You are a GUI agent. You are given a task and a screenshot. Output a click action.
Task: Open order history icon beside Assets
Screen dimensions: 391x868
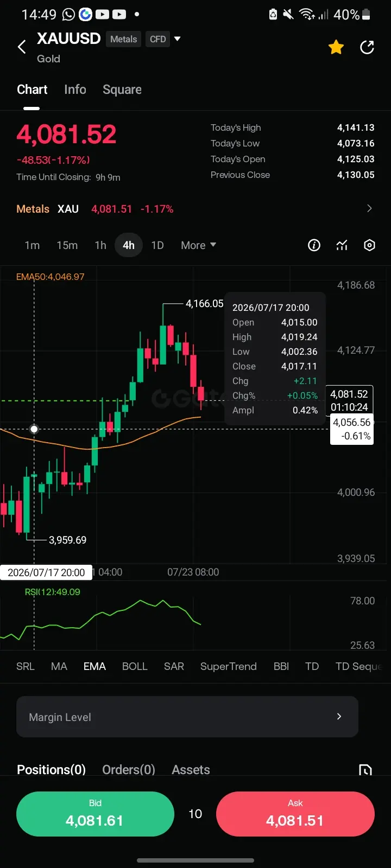[x=365, y=770]
